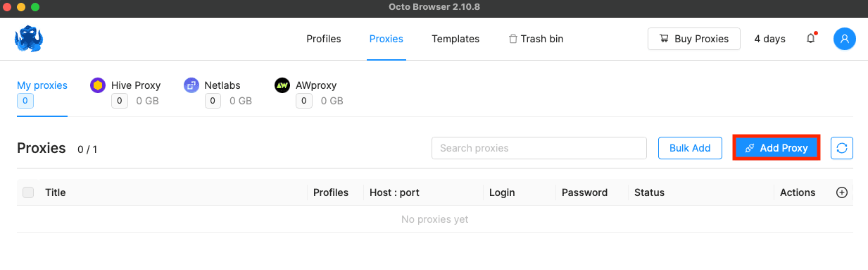Click the Octo Browser octopus logo

point(29,39)
